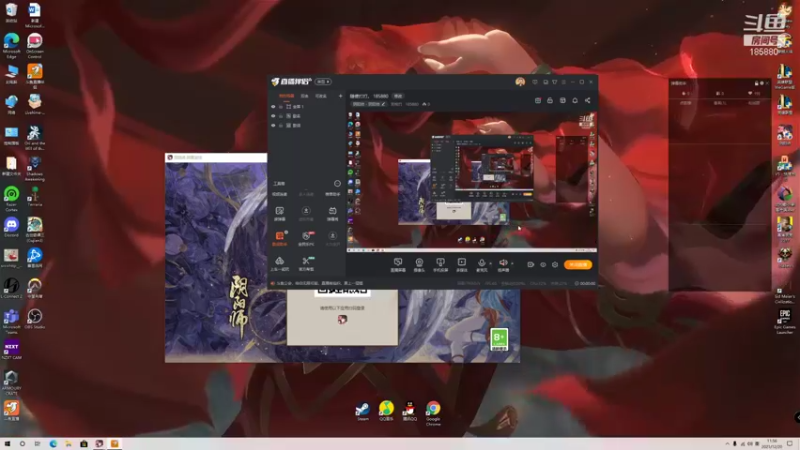This screenshot has width=800, height=450.
Task: Select the first orange scene tab
Action: (x=286, y=96)
